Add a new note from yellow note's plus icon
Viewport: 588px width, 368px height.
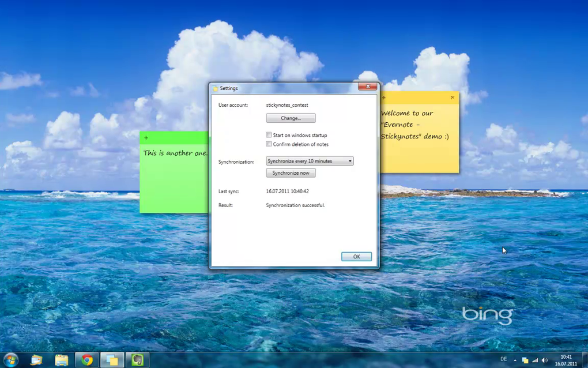click(x=383, y=97)
